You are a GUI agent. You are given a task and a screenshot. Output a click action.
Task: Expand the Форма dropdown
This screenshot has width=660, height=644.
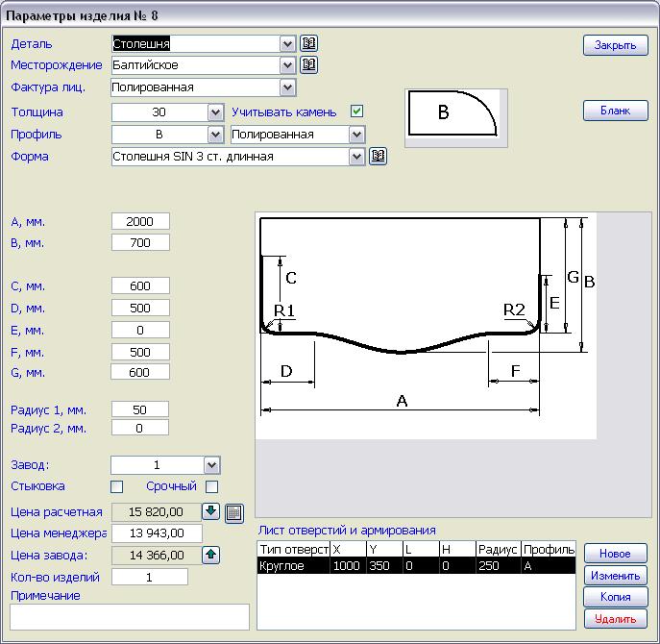tap(356, 157)
